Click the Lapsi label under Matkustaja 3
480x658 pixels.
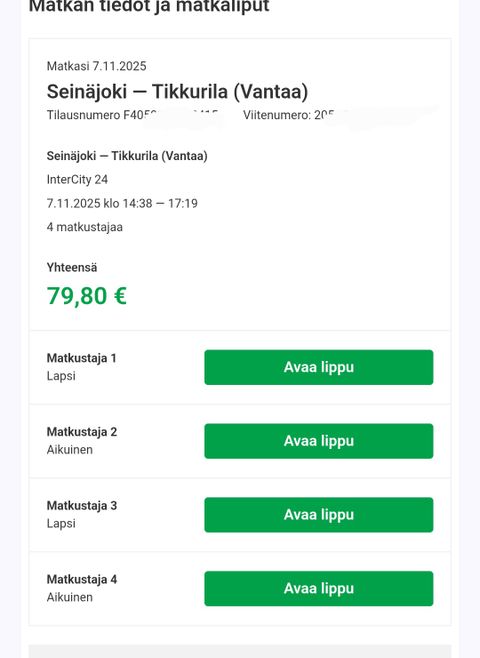pos(61,524)
